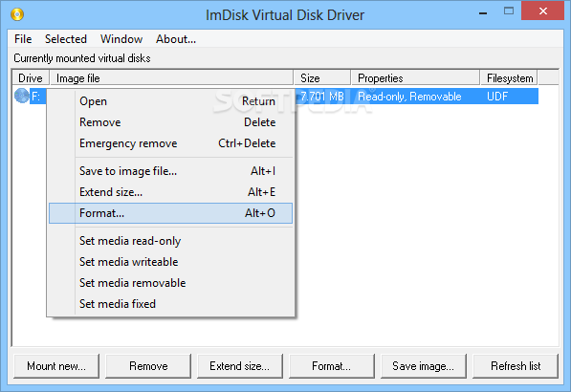Sort by the Filesystem column header

coord(510,78)
